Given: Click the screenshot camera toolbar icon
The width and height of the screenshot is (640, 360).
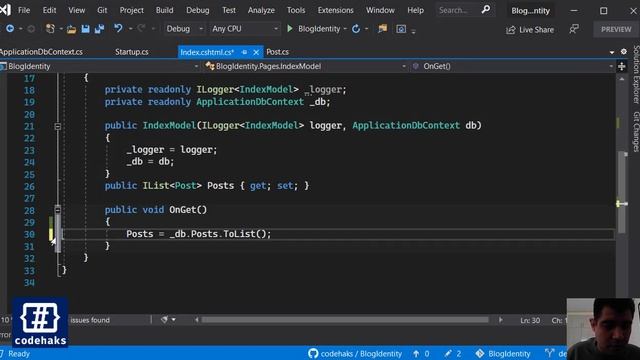Looking at the screenshot, I should 401,29.
